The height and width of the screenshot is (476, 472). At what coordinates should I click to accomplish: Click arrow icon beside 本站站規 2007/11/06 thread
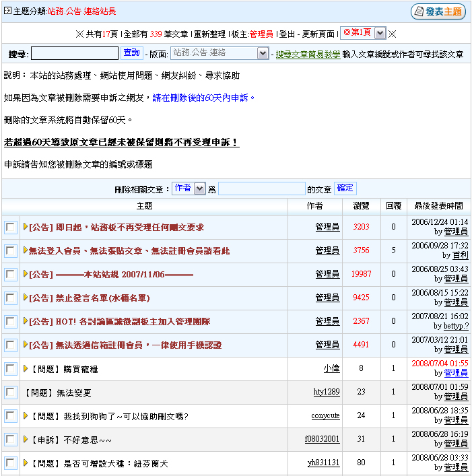click(26, 274)
